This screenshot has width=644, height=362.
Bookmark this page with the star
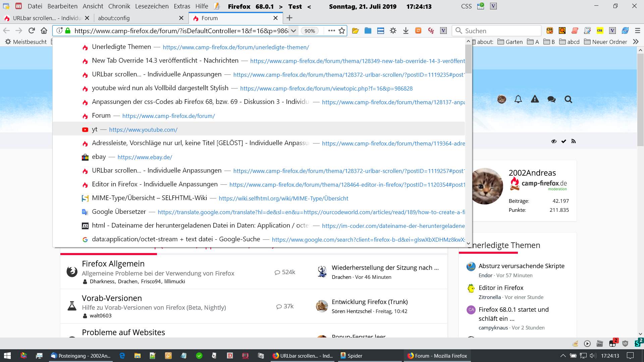point(342,31)
